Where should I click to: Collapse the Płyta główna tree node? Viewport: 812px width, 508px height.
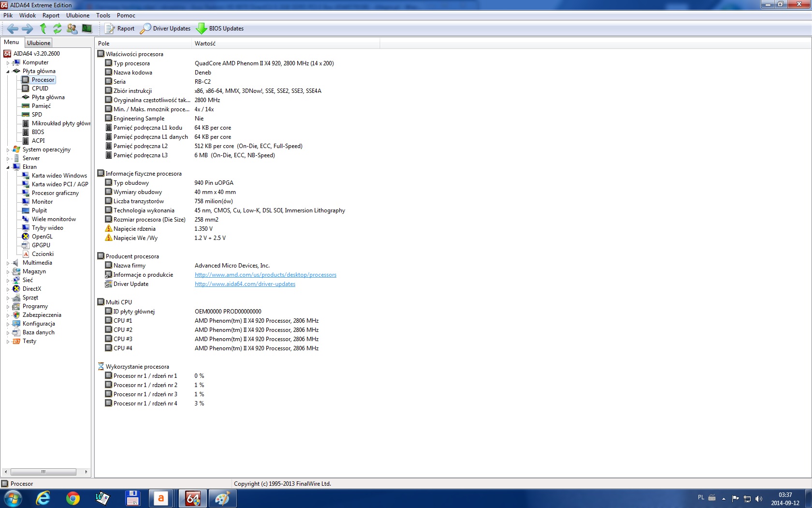(8, 72)
